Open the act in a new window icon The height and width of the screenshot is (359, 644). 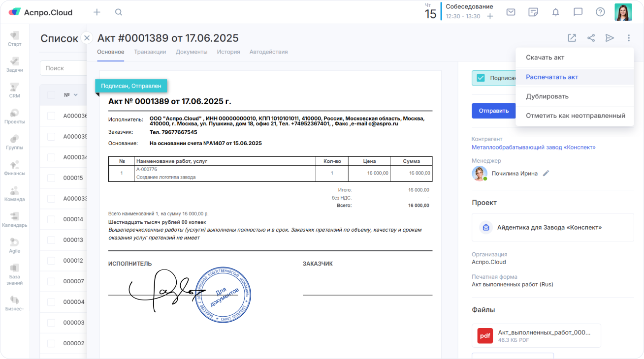click(572, 38)
